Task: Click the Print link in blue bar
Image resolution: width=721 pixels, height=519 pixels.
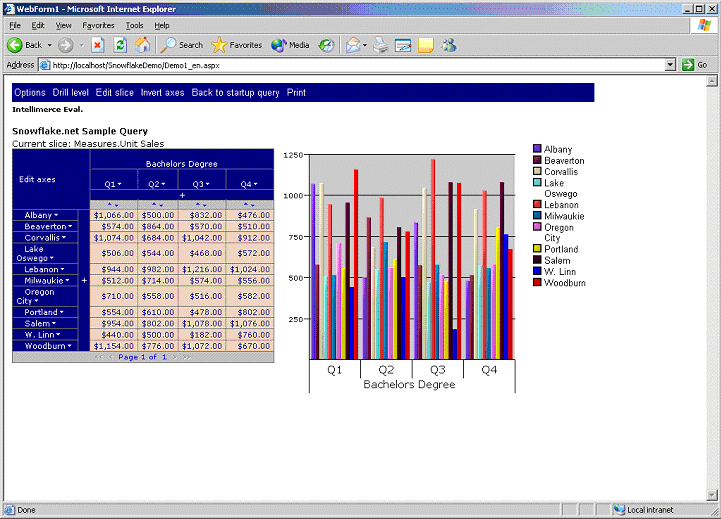Action: tap(296, 92)
